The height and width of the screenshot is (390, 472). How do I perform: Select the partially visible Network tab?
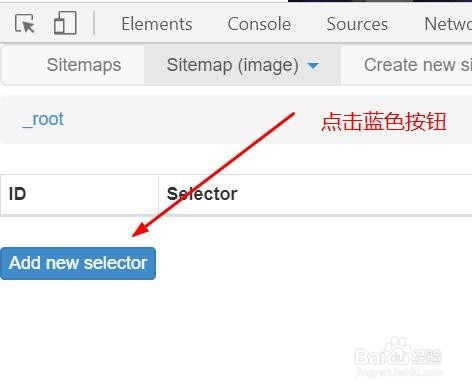point(448,24)
